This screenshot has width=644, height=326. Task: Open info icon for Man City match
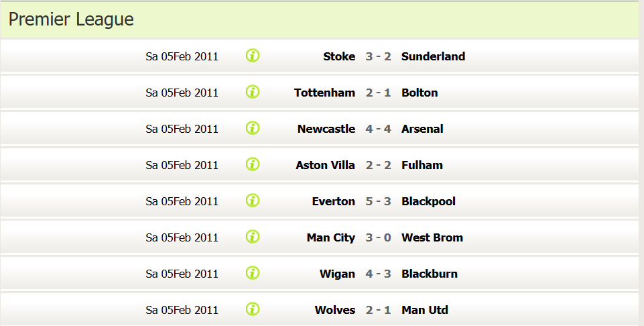click(253, 236)
